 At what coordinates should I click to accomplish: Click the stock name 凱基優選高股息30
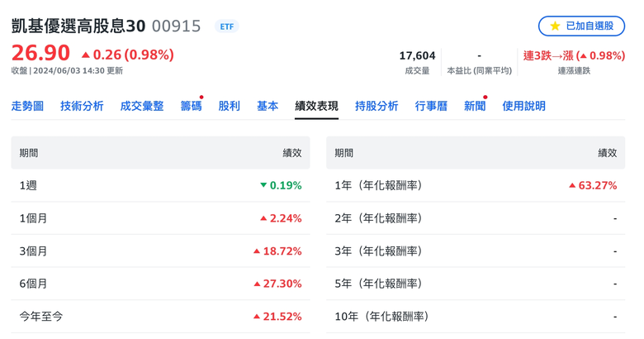point(78,26)
